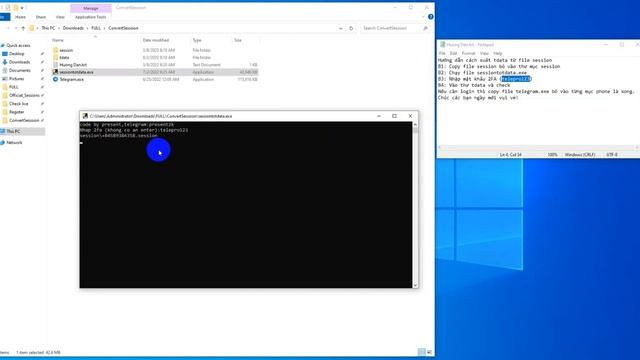
Task: Minimize the console window
Action: click(379, 116)
